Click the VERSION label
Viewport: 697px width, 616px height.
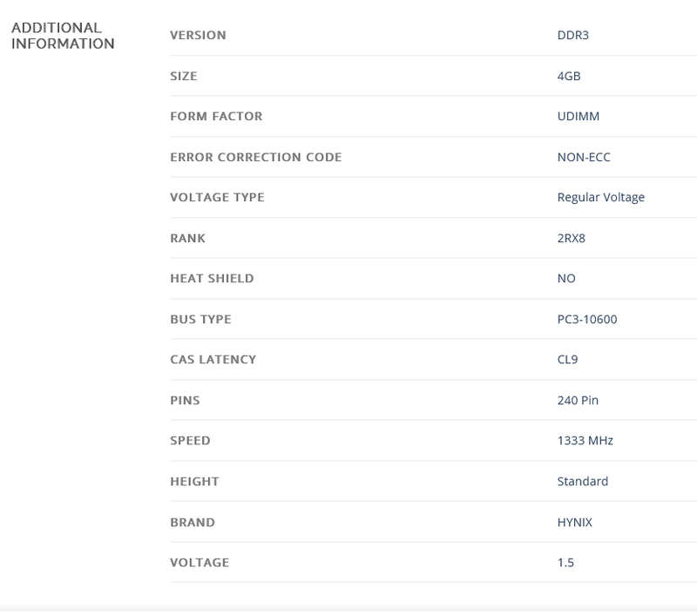pos(198,36)
